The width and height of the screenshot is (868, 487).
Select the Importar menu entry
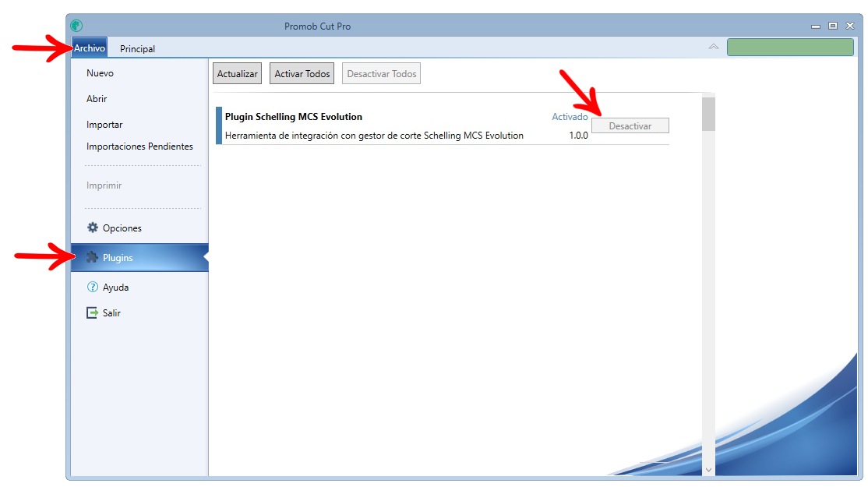pyautogui.click(x=104, y=125)
